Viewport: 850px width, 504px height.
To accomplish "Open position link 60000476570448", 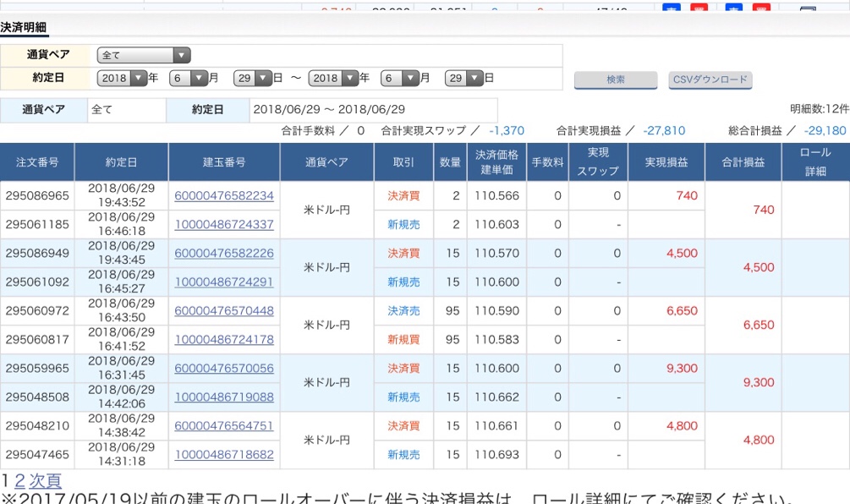I will (224, 310).
